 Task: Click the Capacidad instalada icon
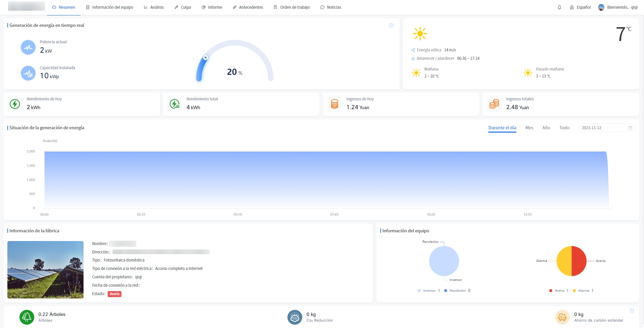tap(28, 73)
